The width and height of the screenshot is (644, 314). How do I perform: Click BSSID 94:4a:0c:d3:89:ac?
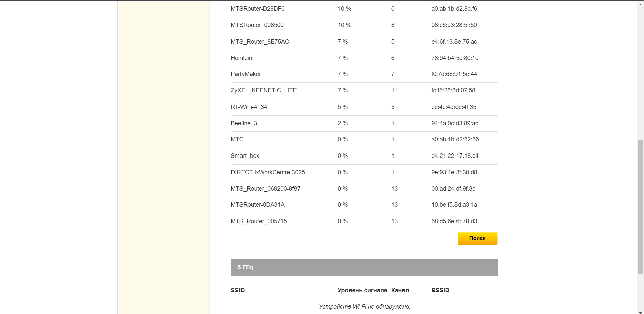tap(455, 123)
